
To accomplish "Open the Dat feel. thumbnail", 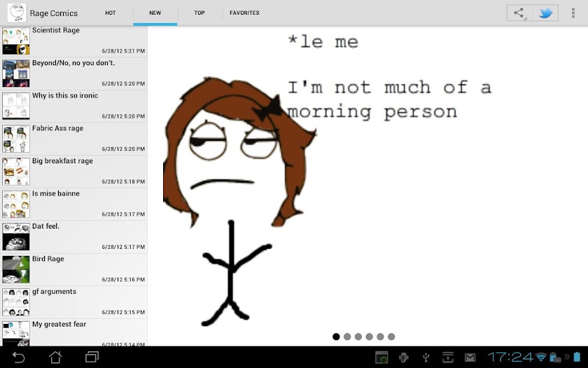I will [15, 237].
